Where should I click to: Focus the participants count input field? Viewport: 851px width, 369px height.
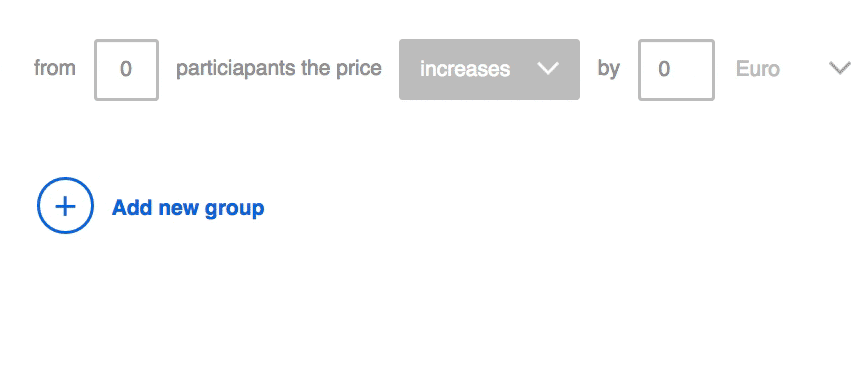(x=126, y=70)
